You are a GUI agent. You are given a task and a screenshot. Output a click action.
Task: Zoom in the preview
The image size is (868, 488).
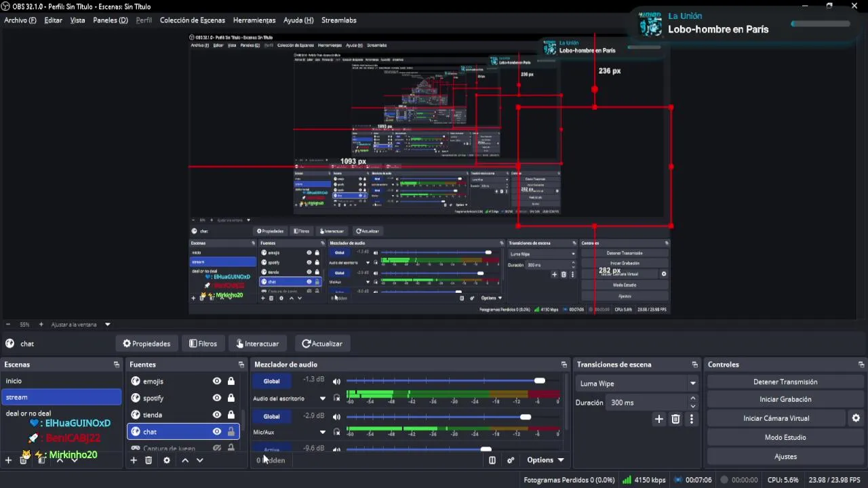click(x=41, y=325)
